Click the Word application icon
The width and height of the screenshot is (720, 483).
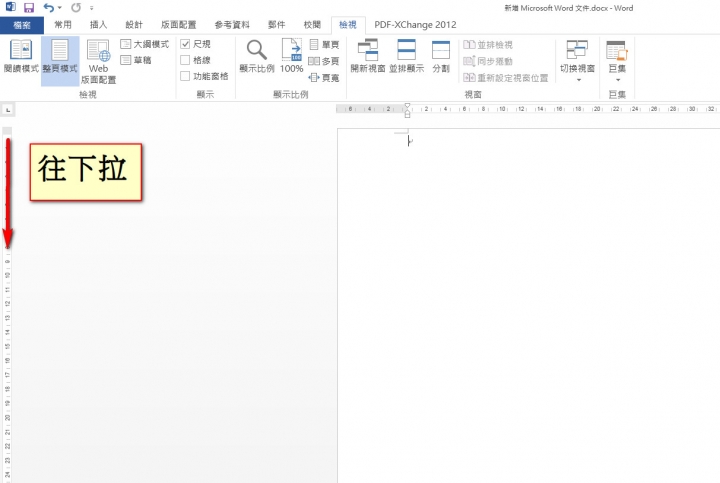(10, 7)
